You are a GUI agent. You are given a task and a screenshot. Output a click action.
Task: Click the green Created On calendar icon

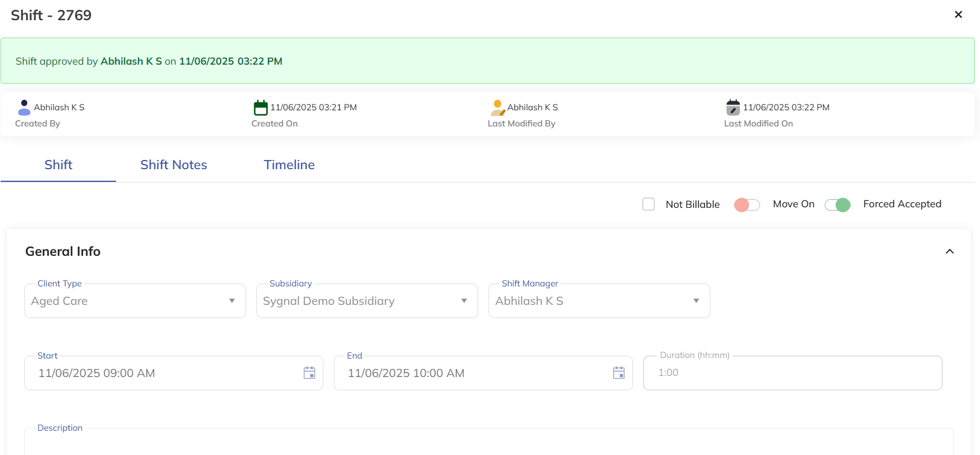click(261, 107)
